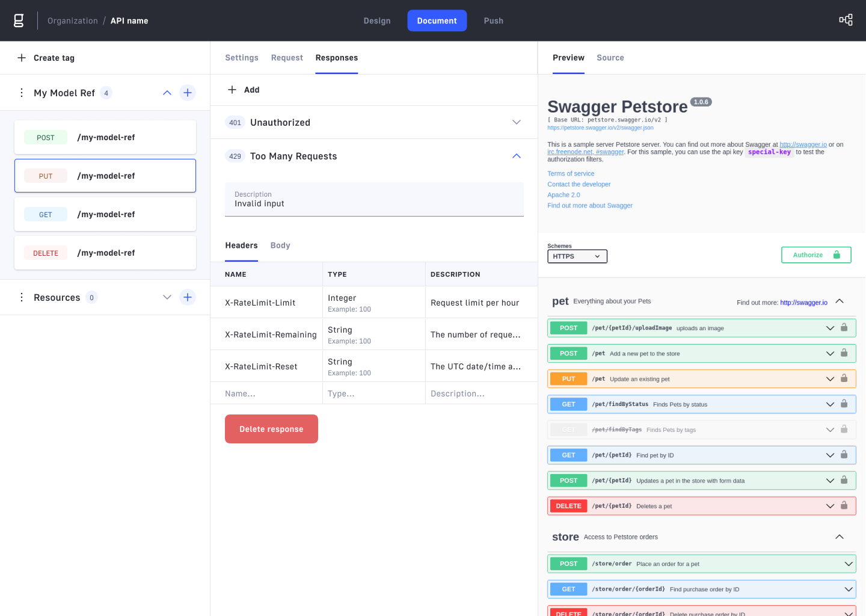Image resolution: width=866 pixels, height=616 pixels.
Task: Click the plus icon next to My Model Ref
Action: coord(187,93)
